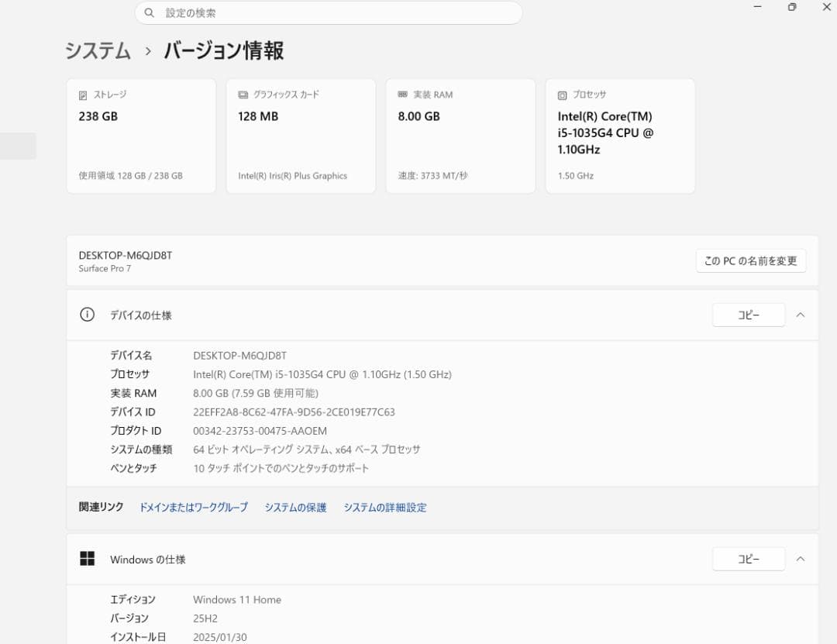Image resolution: width=837 pixels, height=644 pixels.
Task: Open the ストレージ 238 GB card
Action: click(x=142, y=136)
